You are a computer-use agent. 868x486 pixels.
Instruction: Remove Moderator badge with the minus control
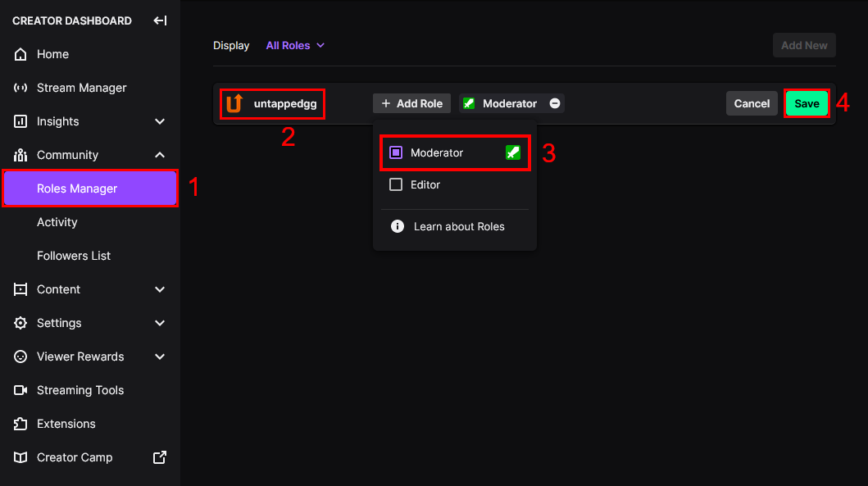pos(555,103)
